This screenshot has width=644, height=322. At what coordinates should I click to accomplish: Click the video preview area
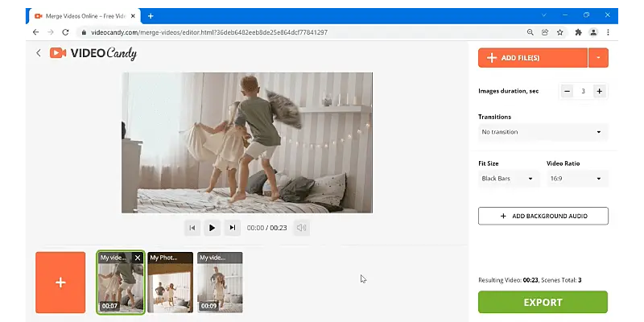(x=247, y=142)
